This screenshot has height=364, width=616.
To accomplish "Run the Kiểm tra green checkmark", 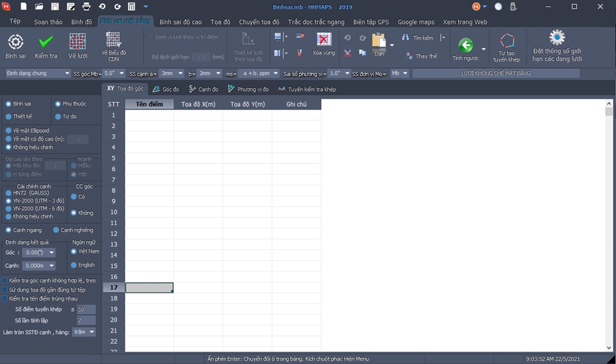I will click(x=46, y=42).
